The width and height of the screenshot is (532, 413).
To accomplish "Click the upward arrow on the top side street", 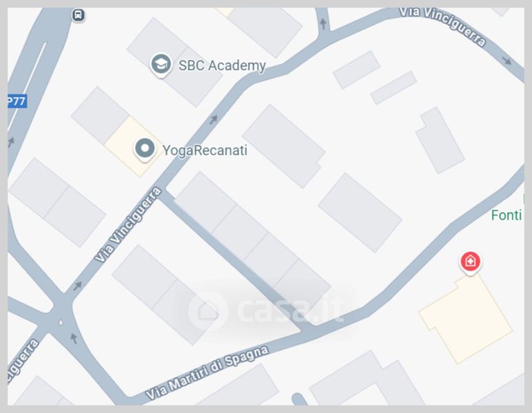I will (323, 23).
